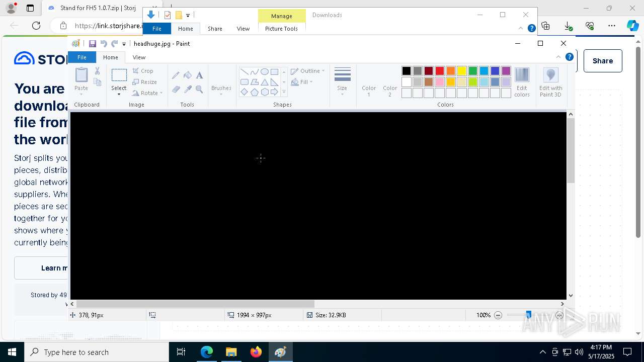Select Color 2 background button
This screenshot has width=644, height=362.
pyautogui.click(x=390, y=82)
